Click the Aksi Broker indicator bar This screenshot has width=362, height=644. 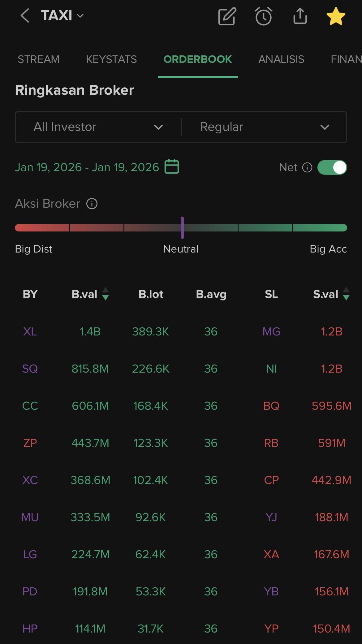pos(181,228)
